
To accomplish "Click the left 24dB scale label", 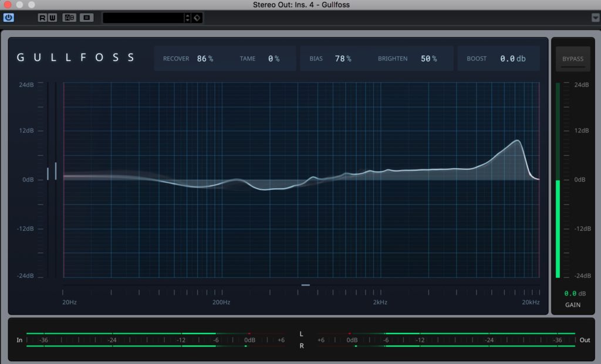I will pos(26,84).
